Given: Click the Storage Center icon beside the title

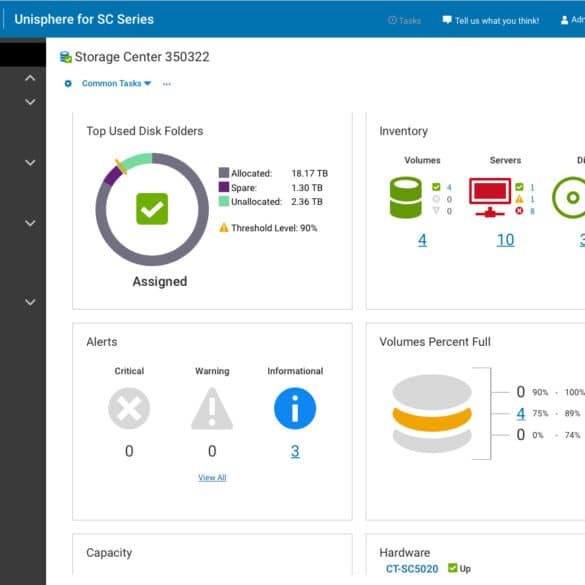Looking at the screenshot, I should click(x=66, y=57).
